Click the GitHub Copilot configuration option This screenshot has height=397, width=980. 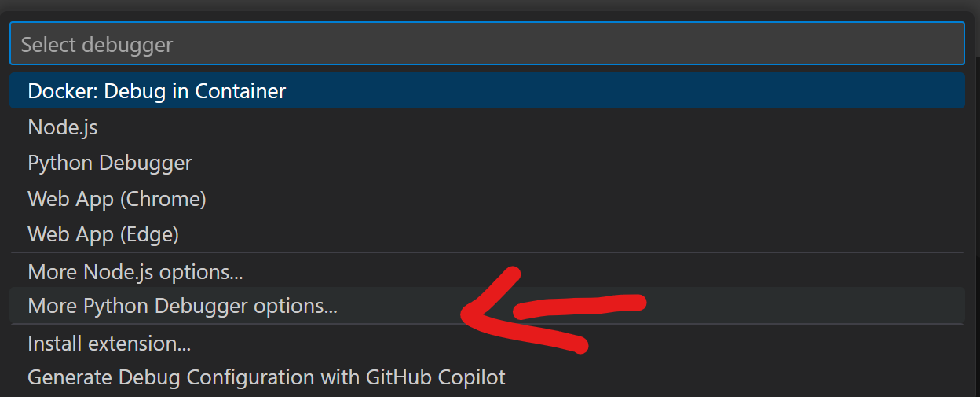[x=266, y=377]
